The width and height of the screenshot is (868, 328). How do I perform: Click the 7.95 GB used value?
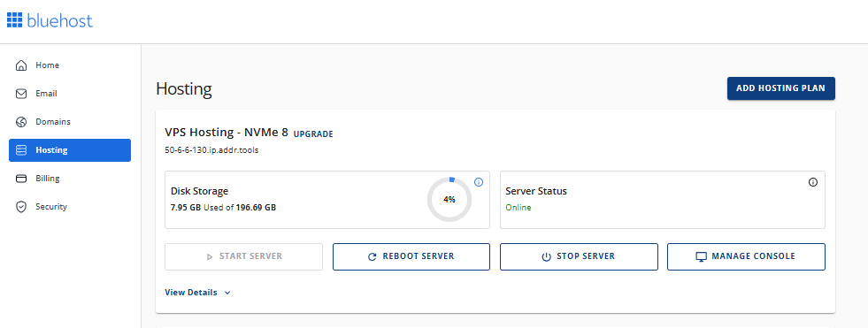(x=186, y=208)
